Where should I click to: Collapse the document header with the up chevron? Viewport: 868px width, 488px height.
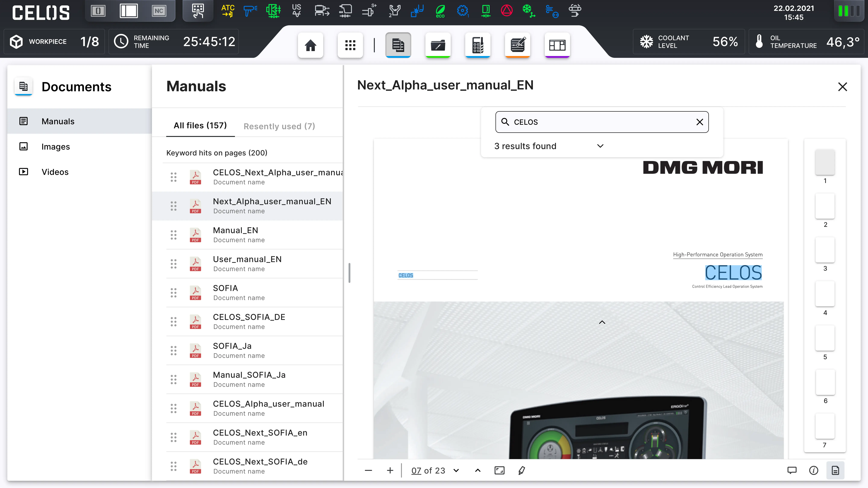[602, 322]
